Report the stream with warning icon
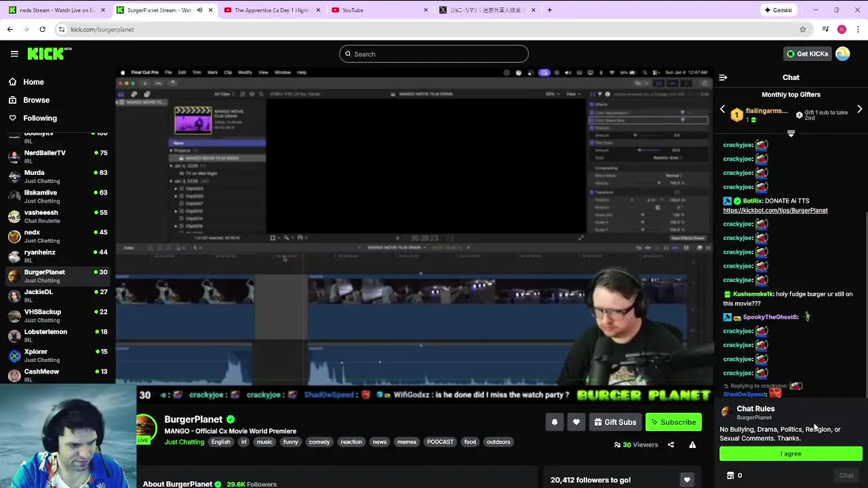This screenshot has height=488, width=868. point(692,445)
